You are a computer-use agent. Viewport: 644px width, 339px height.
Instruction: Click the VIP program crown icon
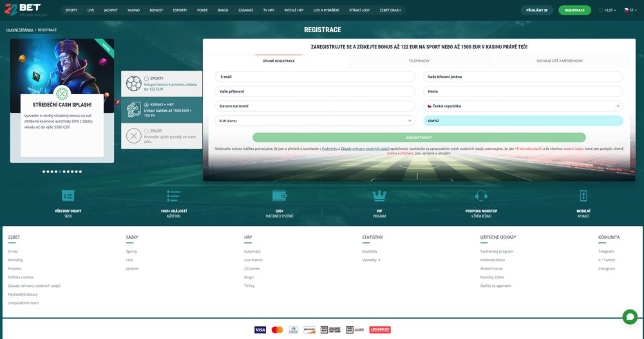pyautogui.click(x=379, y=196)
